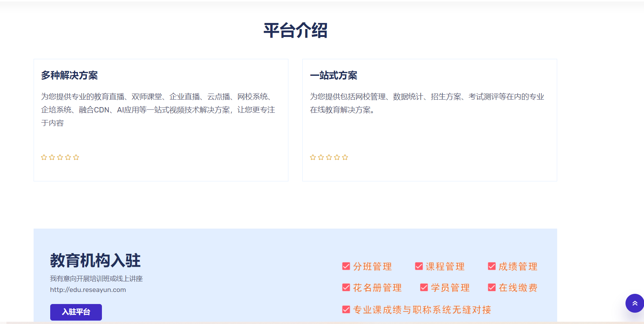This screenshot has width=644, height=324.
Task: Click fourth star under 一站式方案 card
Action: 337,157
